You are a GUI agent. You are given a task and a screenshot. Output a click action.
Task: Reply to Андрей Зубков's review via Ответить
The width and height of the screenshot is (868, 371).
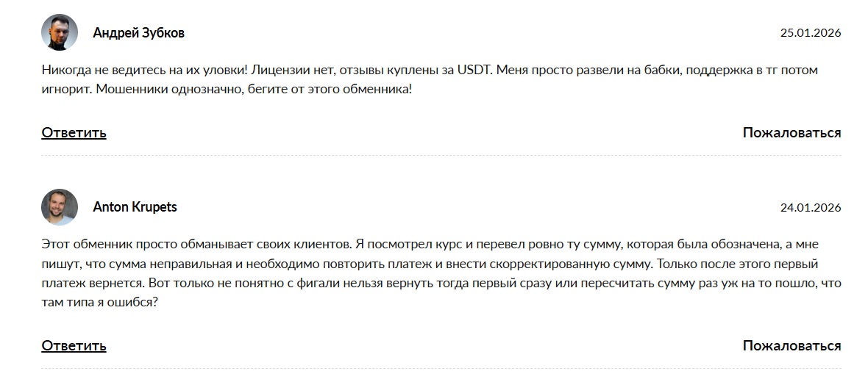(x=74, y=133)
